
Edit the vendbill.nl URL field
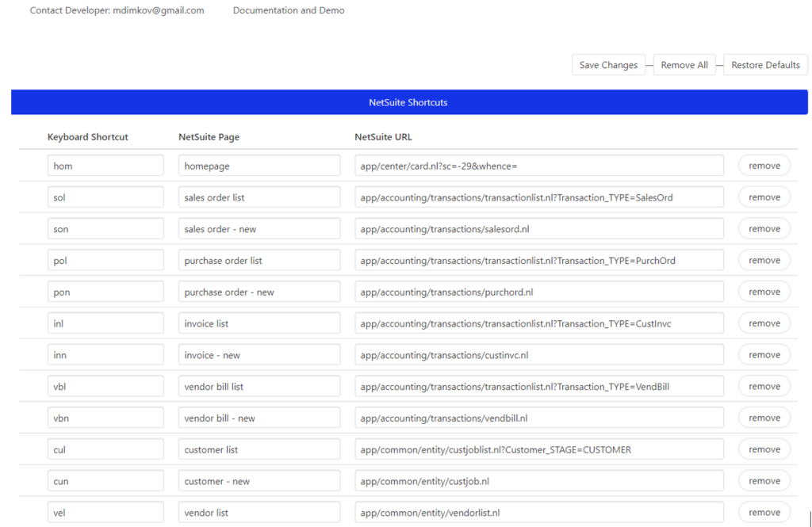tap(539, 418)
